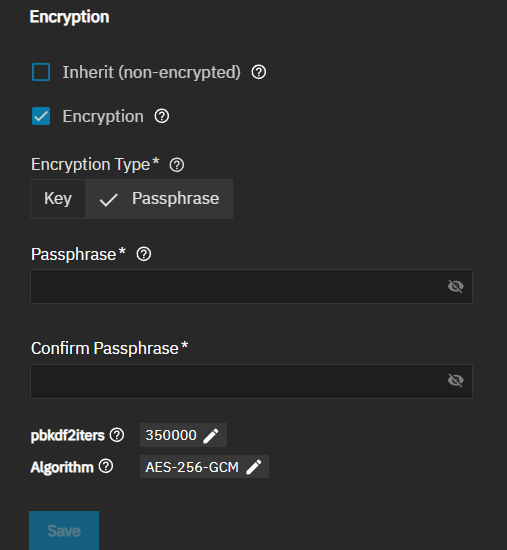Viewport: 507px width, 550px height.
Task: Open help for Inherit (non-encrypted) option
Action: coord(259,72)
